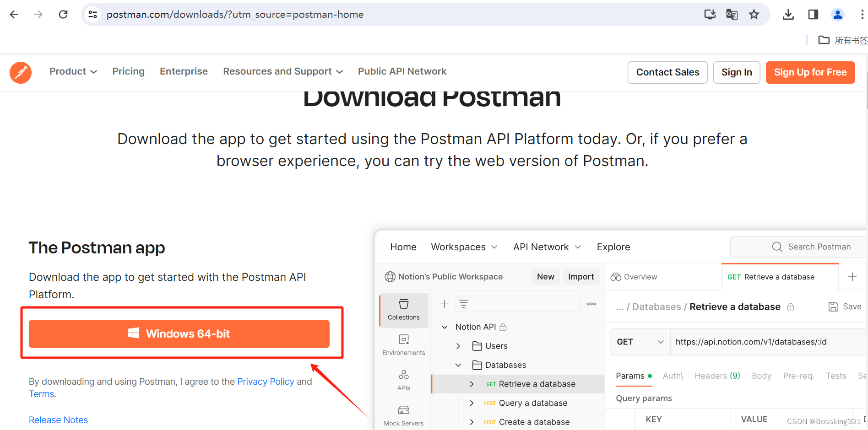This screenshot has width=868, height=430.
Task: Open the Privacy Policy link
Action: [x=266, y=382]
